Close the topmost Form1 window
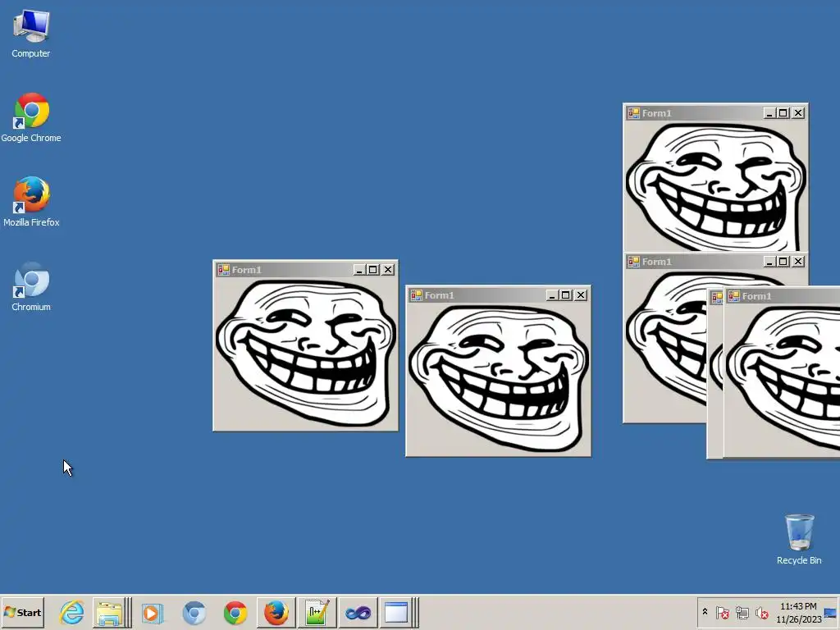Screen dimensions: 840x630 click(x=798, y=113)
